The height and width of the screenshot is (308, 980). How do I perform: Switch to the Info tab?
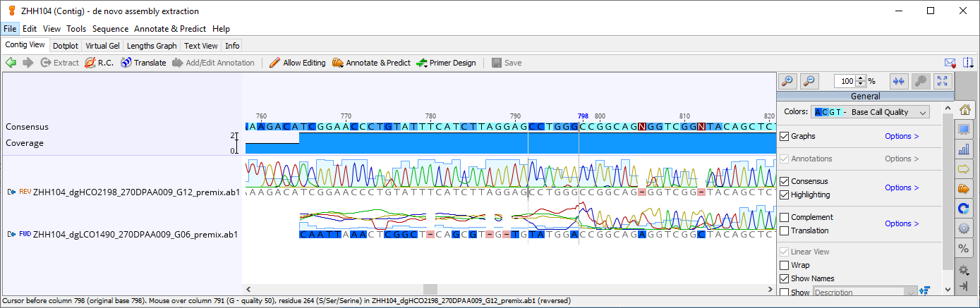(232, 46)
